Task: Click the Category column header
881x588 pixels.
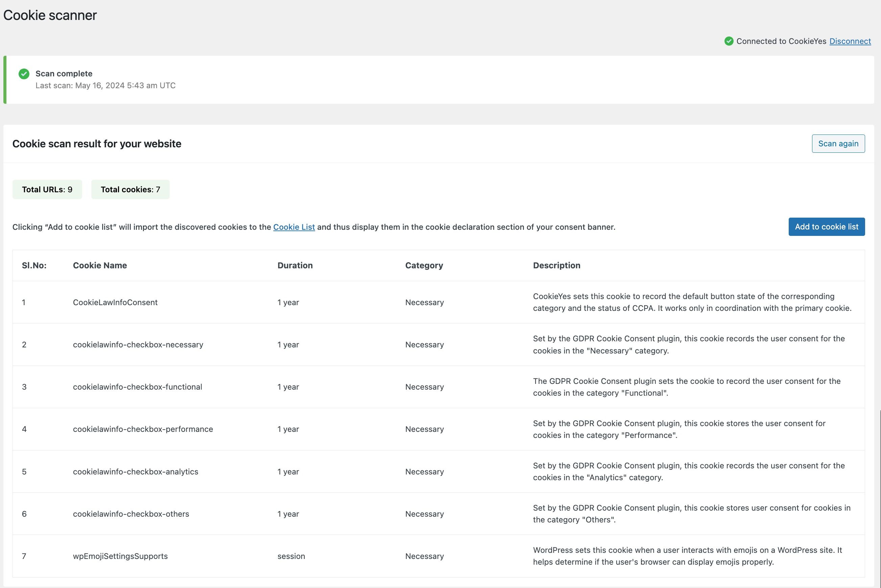Action: (x=424, y=266)
